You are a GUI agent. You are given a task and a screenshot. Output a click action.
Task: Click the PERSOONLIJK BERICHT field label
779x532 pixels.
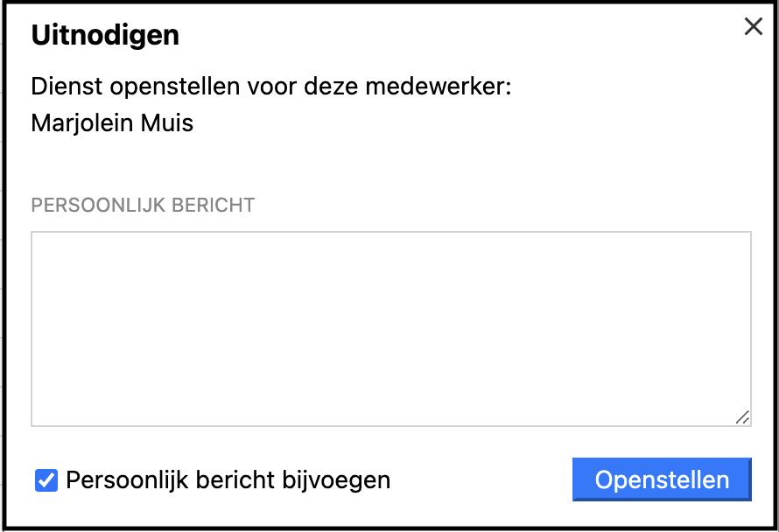[143, 205]
